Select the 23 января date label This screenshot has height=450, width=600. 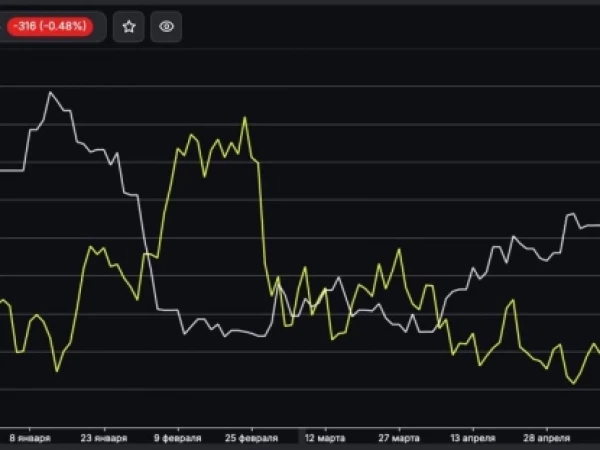click(104, 438)
